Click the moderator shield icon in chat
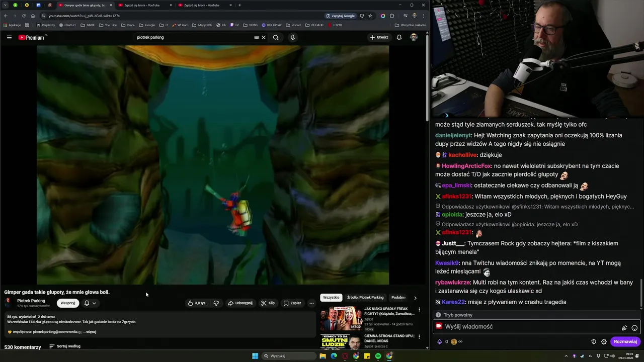Image resolution: width=644 pixels, height=362 pixels. [594, 341]
